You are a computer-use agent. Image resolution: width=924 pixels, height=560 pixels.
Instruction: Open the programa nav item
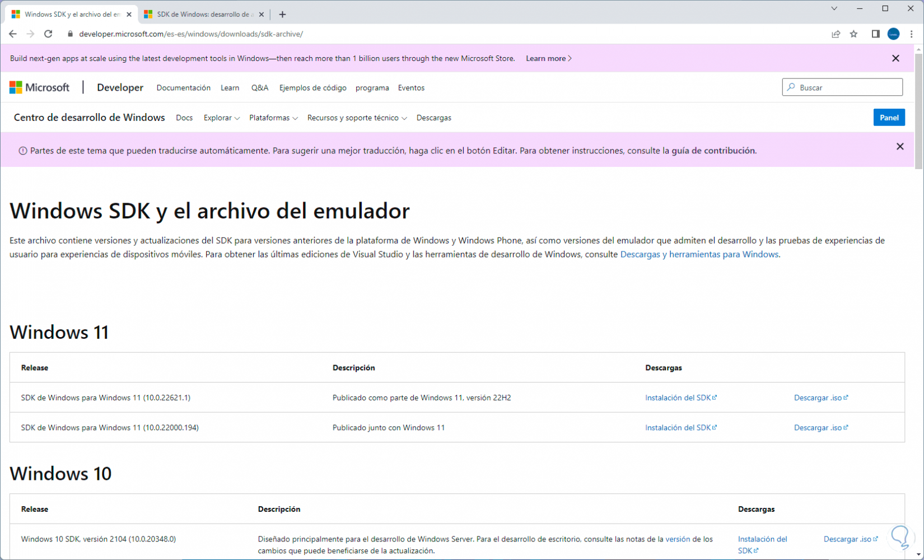click(x=372, y=88)
